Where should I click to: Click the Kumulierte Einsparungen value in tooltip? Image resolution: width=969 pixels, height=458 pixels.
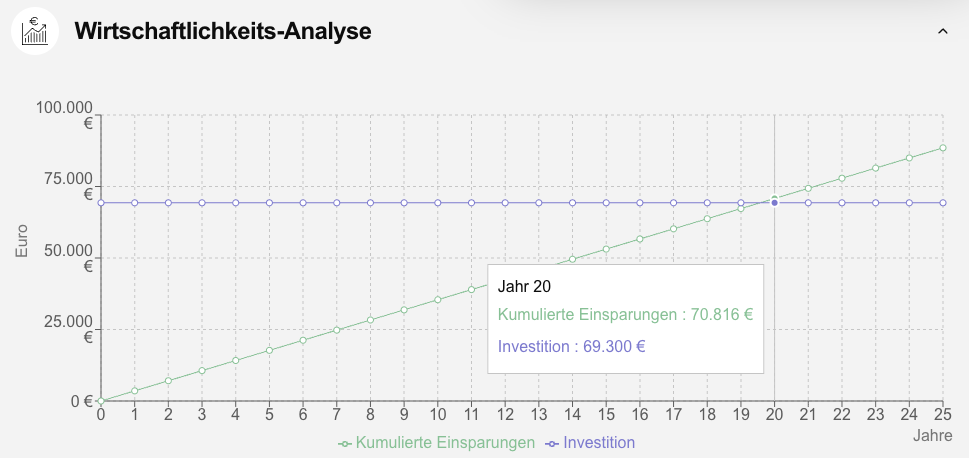(626, 314)
